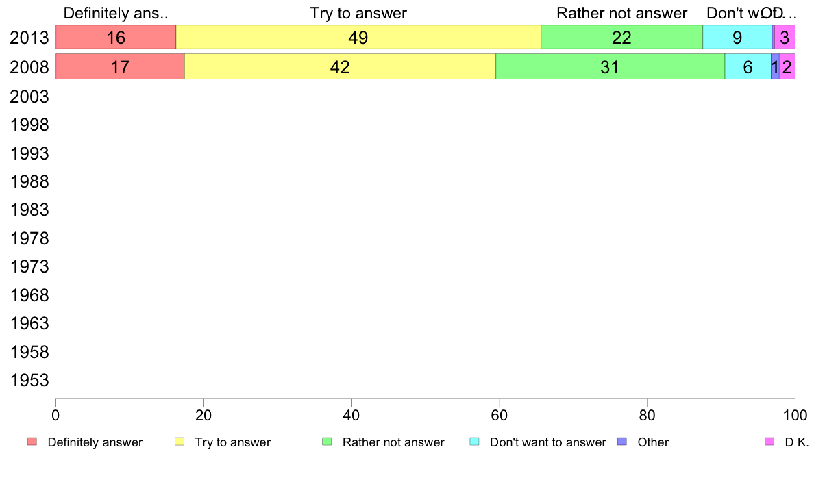Select the 2013 green segment labeled 22
Image resolution: width=814 pixels, height=504 pixels.
click(x=621, y=37)
